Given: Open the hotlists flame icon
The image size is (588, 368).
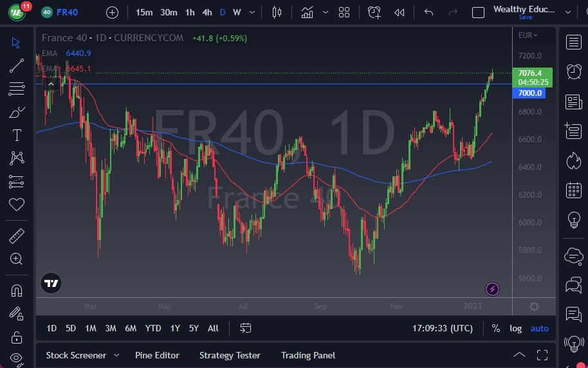Looking at the screenshot, I should (573, 161).
